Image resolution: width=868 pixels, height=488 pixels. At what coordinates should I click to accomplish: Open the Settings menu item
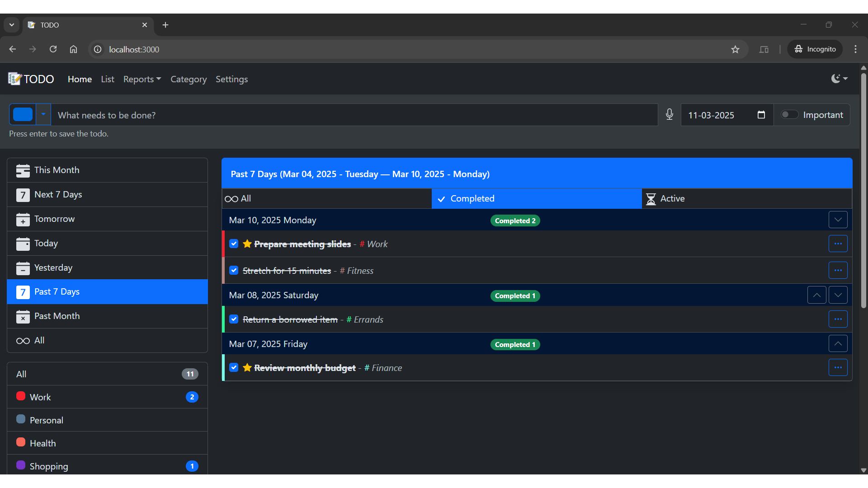pos(231,79)
